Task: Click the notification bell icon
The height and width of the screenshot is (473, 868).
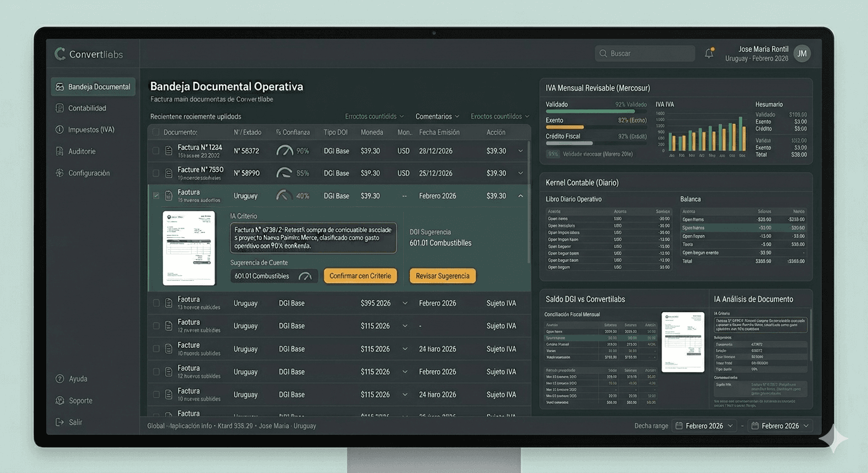Action: (709, 53)
